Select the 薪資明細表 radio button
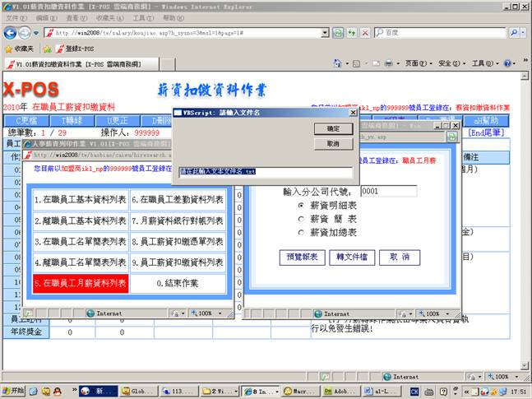The image size is (532, 399). [301, 205]
